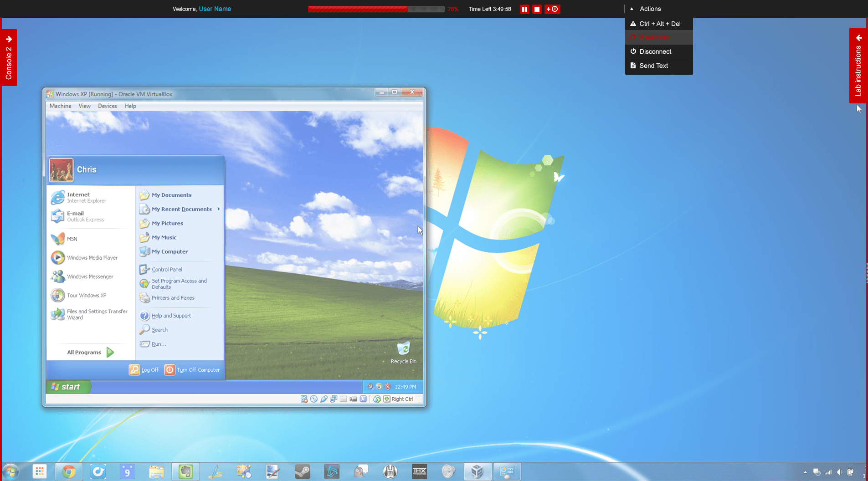Image resolution: width=868 pixels, height=481 pixels.
Task: Click the pause lab button
Action: click(x=524, y=9)
